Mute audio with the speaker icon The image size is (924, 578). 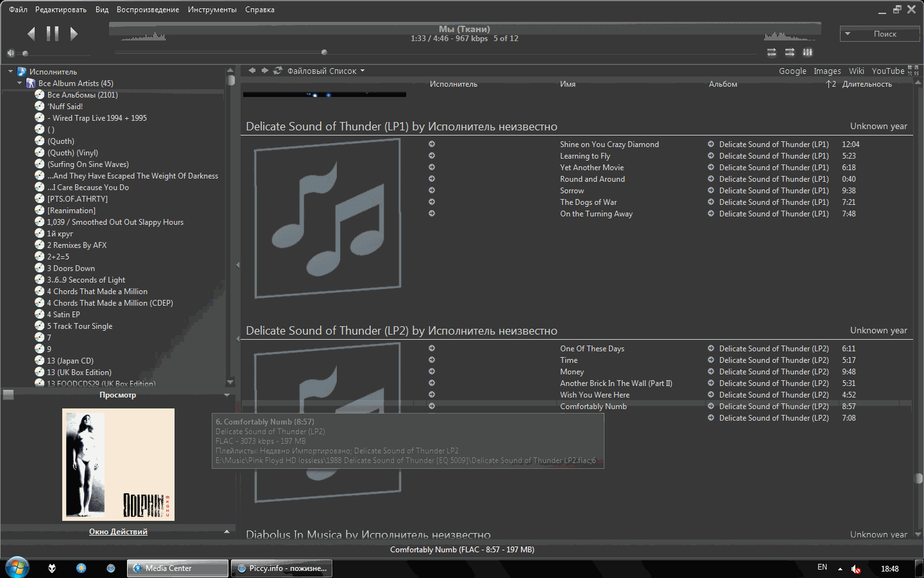[10, 53]
